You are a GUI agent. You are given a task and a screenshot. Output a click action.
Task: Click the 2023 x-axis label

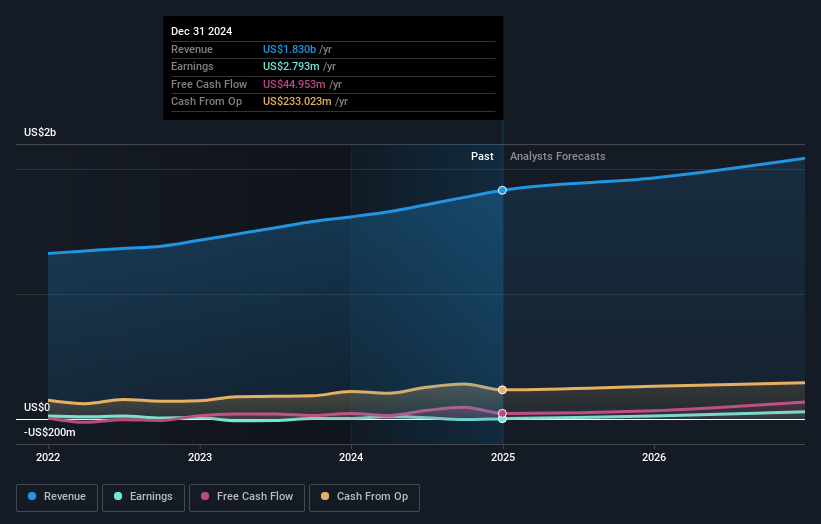pos(200,457)
